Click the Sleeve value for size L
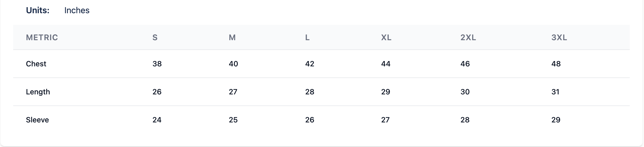The image size is (644, 147). tap(310, 120)
